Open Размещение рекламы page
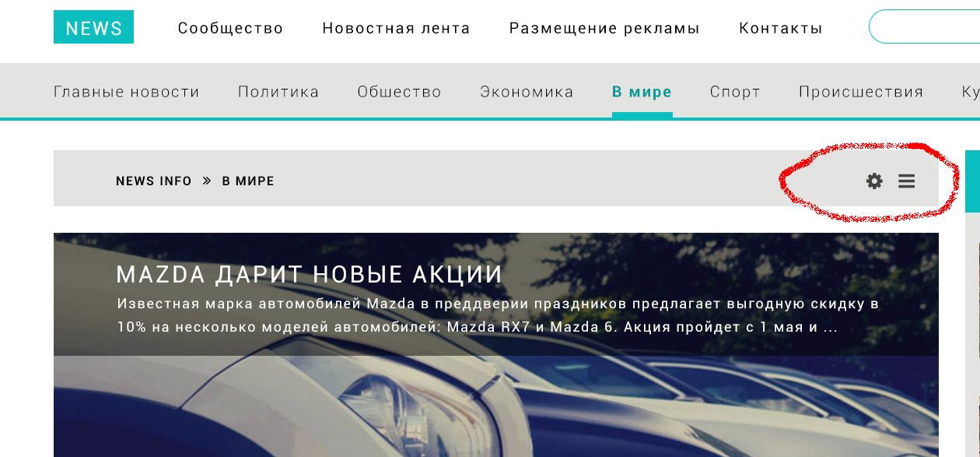980x457 pixels. pyautogui.click(x=604, y=28)
